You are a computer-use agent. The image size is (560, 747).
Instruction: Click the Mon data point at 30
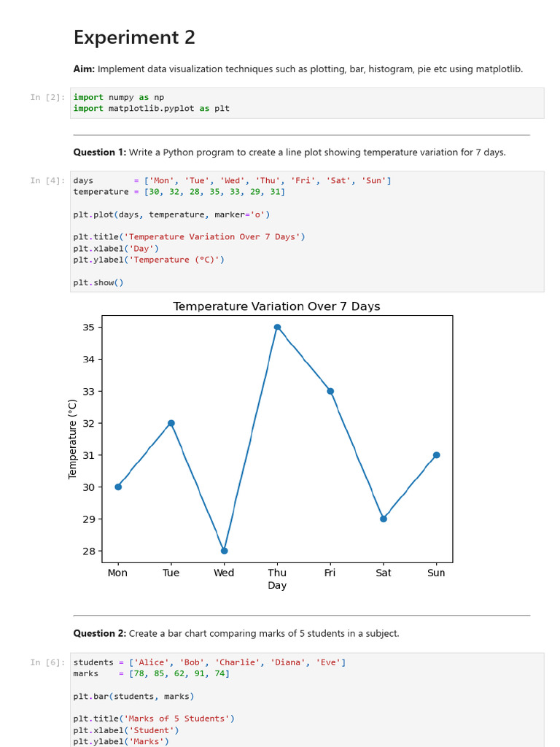pyautogui.click(x=118, y=487)
